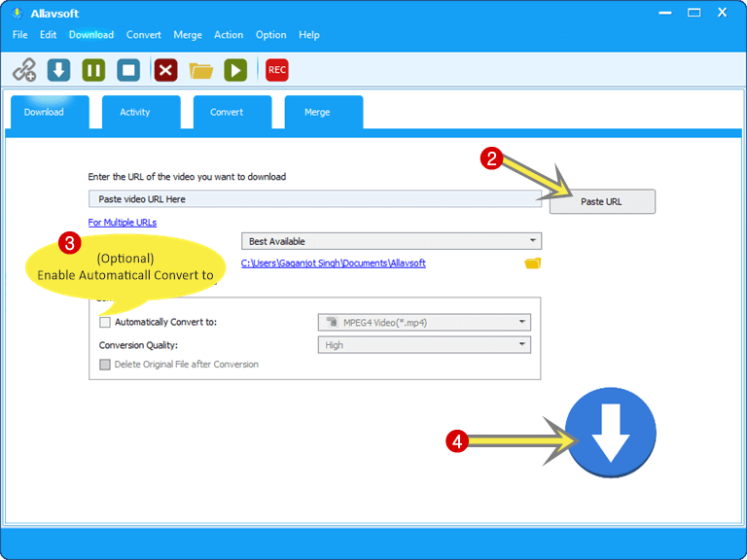Open the Documents\Allavsoft save path link
This screenshot has width=747, height=560.
[x=333, y=262]
